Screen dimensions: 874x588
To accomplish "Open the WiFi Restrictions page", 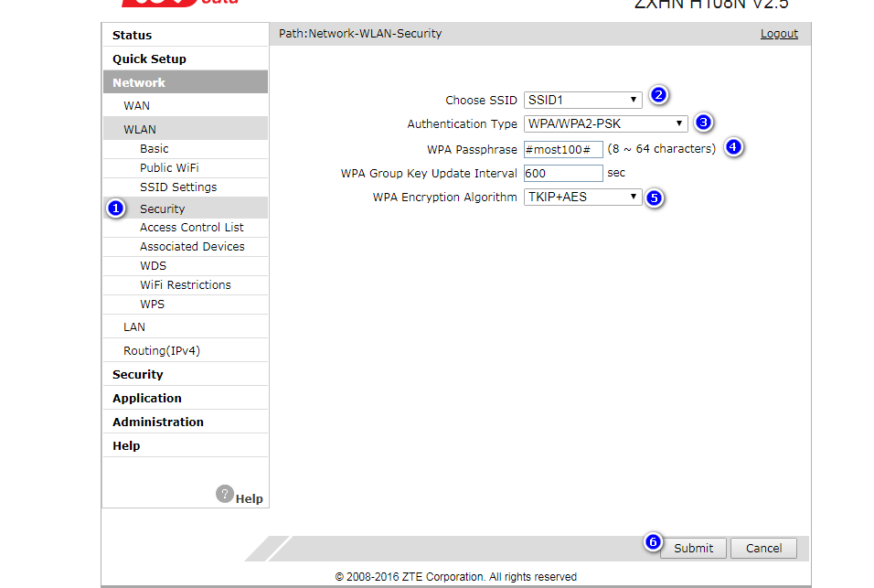I will point(186,284).
